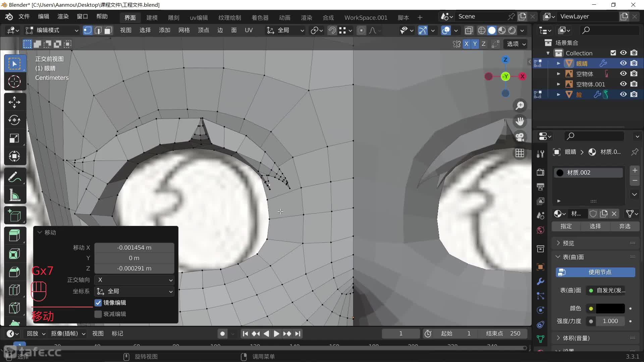
Task: Click the 强度/力度 1.000 slider
Action: pos(610,321)
